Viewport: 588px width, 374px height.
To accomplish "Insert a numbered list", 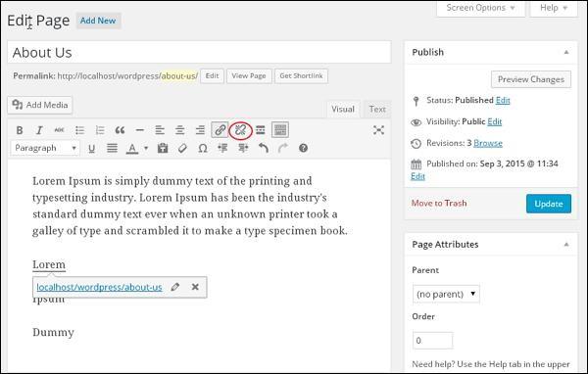I will (x=100, y=130).
